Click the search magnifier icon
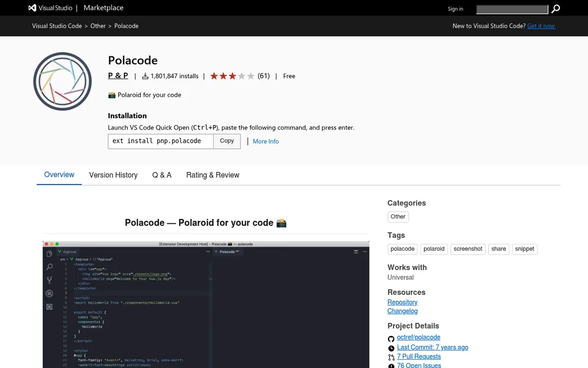This screenshot has height=368, width=588. (x=556, y=9)
